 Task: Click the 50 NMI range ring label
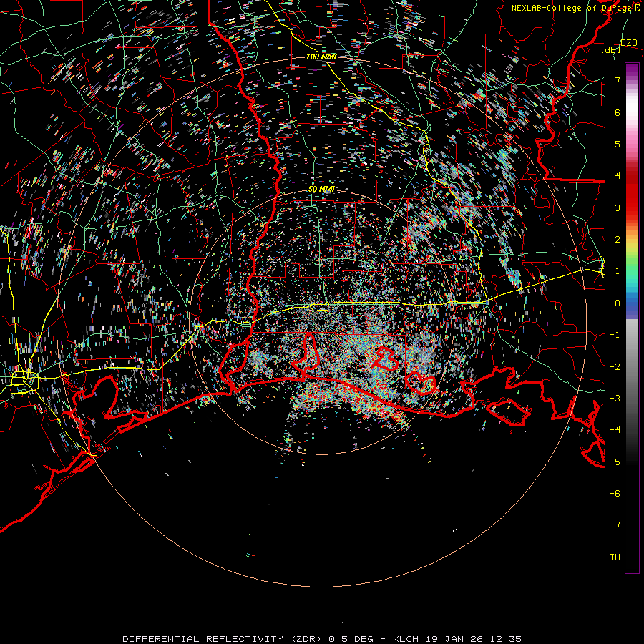(321, 190)
